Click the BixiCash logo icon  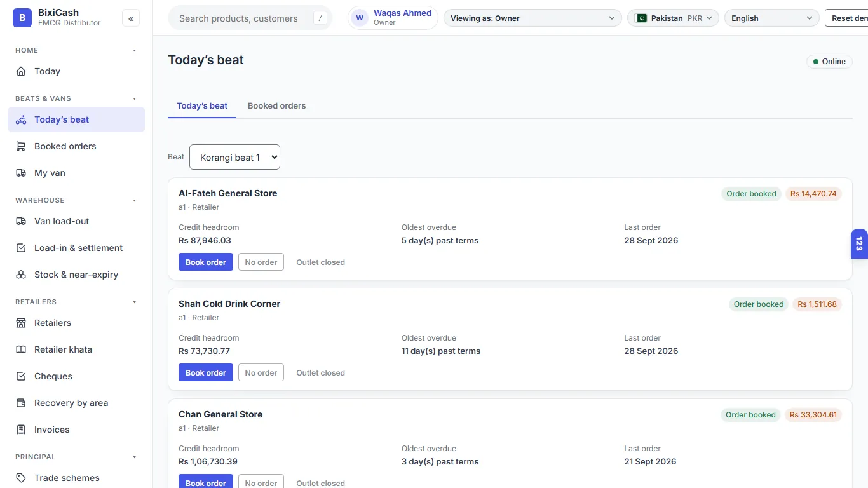(22, 18)
